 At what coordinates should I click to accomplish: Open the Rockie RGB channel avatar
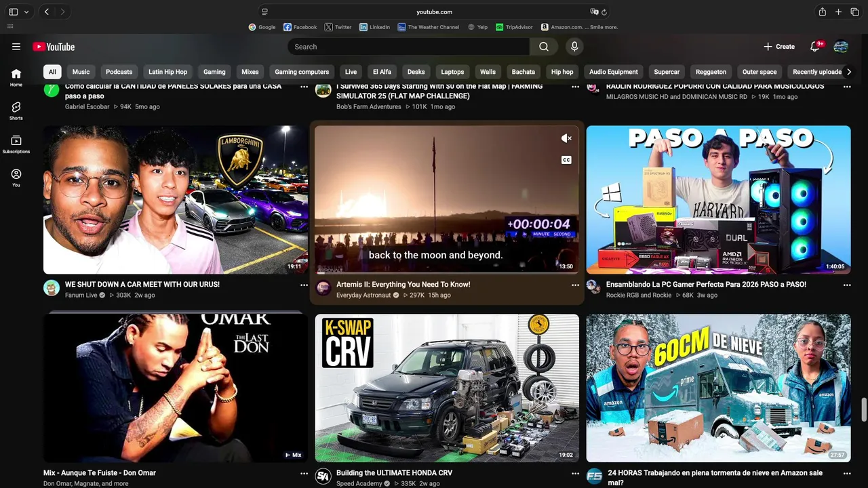tap(594, 287)
